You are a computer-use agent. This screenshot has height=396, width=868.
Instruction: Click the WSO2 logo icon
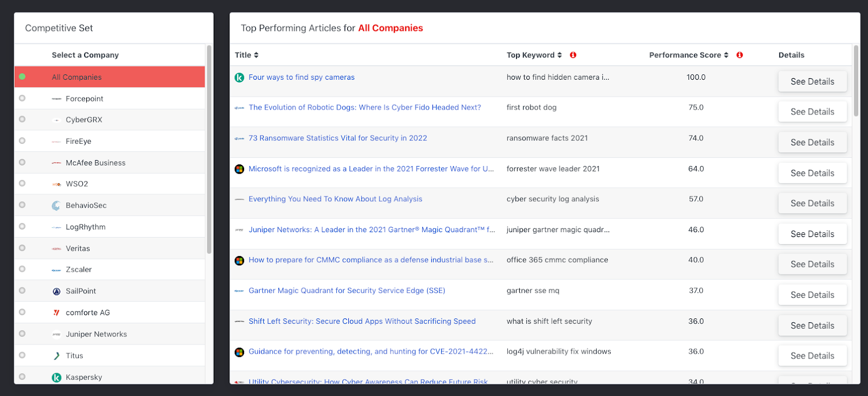tap(56, 184)
